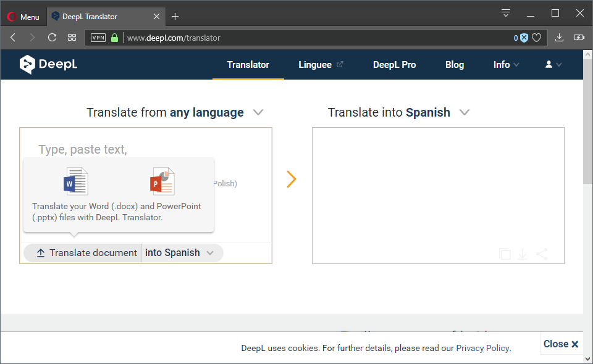Expand Translate from any language dropdown

point(175,112)
